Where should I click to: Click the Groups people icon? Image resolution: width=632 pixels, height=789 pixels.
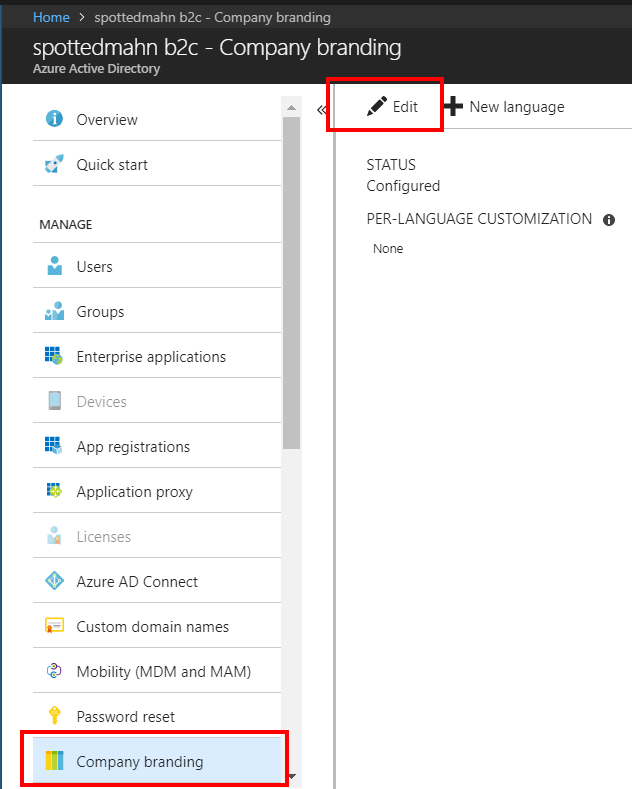coord(54,311)
